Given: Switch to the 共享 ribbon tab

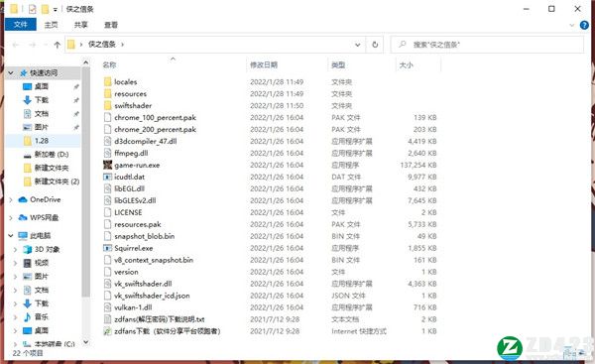Looking at the screenshot, I should (x=81, y=25).
